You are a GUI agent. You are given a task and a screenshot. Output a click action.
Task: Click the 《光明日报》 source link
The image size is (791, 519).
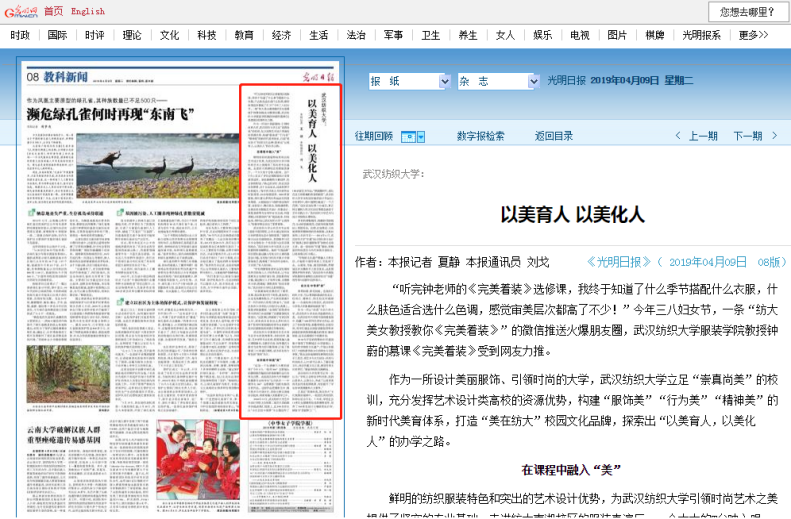tap(618, 262)
